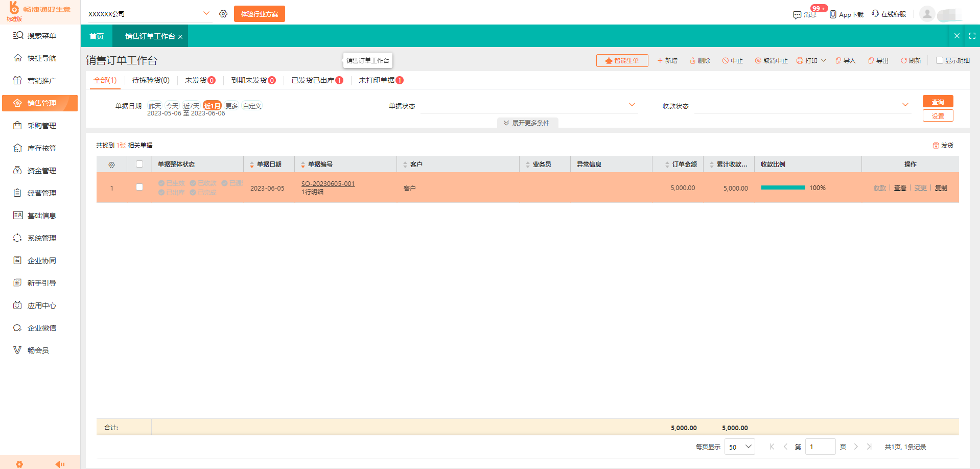This screenshot has width=980, height=469.
Task: Select the header select-all checkbox
Action: point(139,164)
